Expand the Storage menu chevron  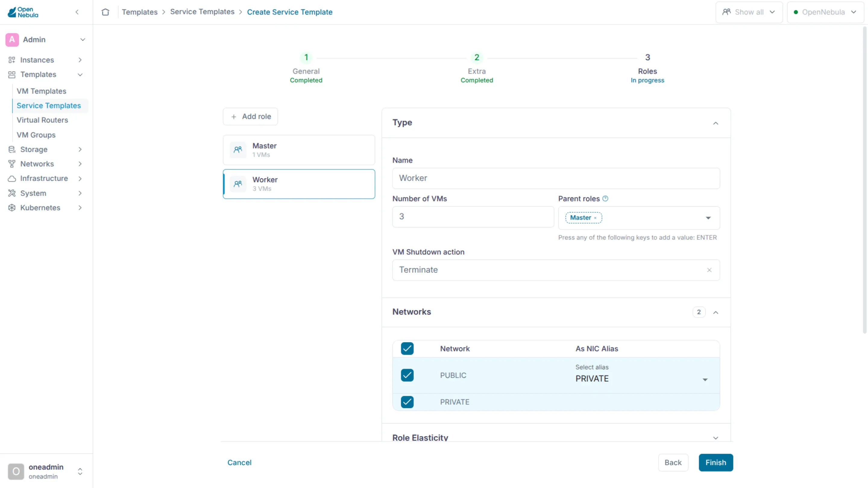(x=80, y=149)
